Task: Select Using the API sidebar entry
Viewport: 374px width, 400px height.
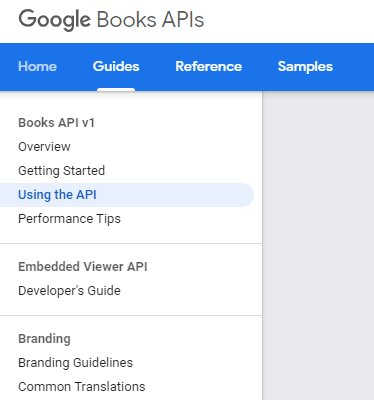Action: pyautogui.click(x=127, y=195)
